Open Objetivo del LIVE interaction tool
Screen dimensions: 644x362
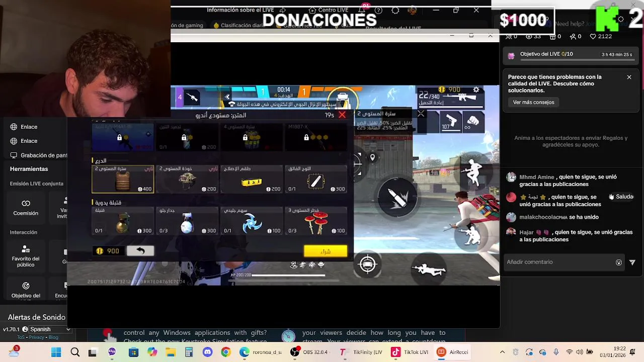(26, 291)
